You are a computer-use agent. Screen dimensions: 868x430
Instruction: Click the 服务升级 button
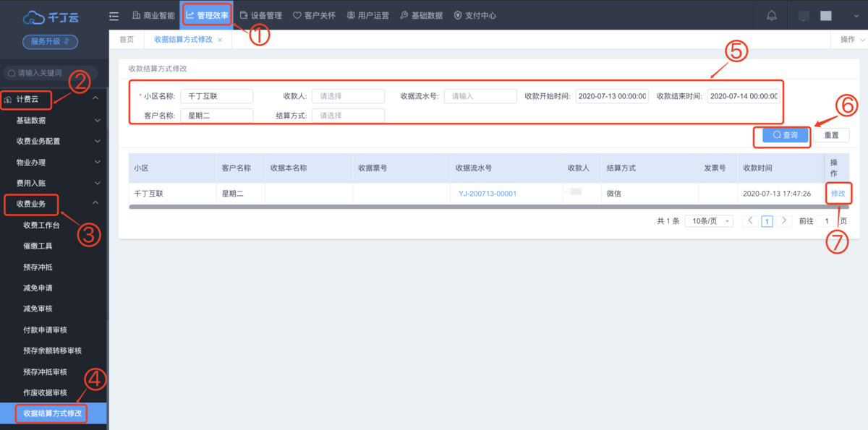[50, 42]
